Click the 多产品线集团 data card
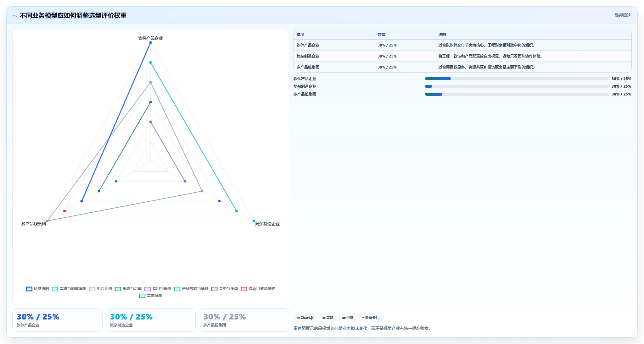Image resolution: width=644 pixels, height=344 pixels. (x=244, y=320)
